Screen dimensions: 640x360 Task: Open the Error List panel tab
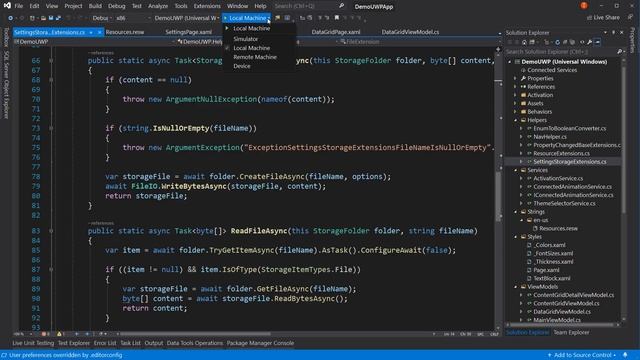[x=105, y=343]
